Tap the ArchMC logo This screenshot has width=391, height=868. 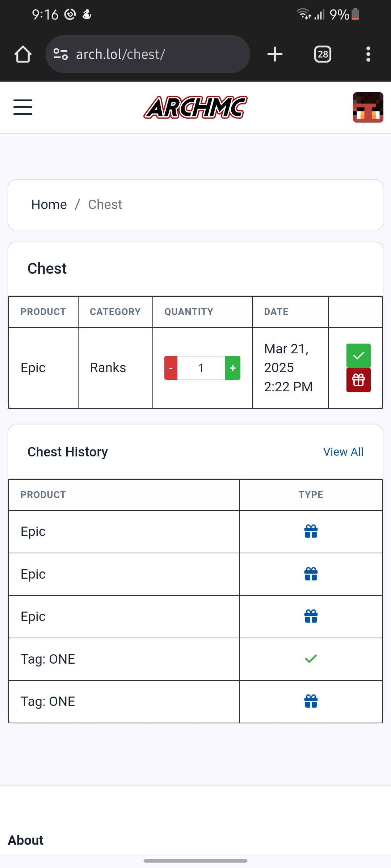click(195, 107)
